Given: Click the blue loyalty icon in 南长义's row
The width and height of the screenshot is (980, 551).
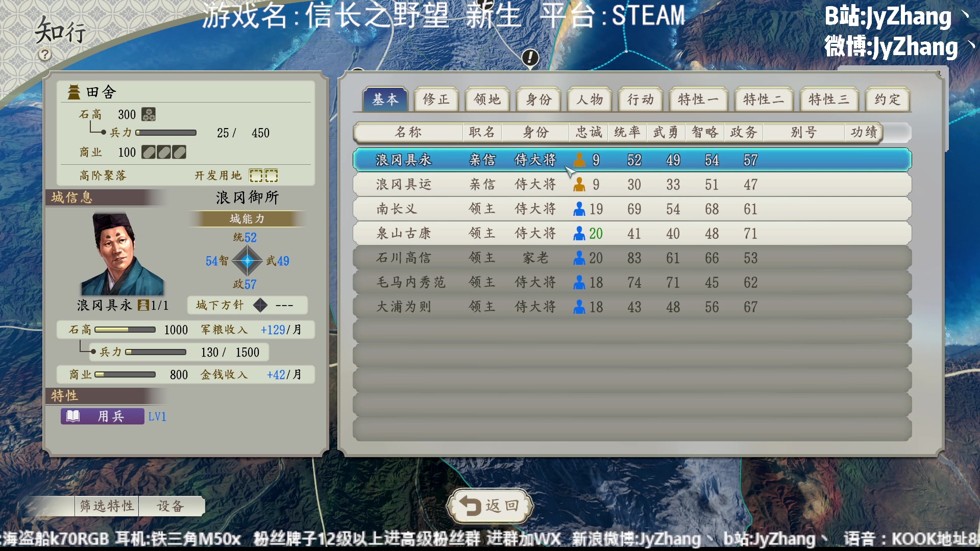Looking at the screenshot, I should tap(579, 209).
